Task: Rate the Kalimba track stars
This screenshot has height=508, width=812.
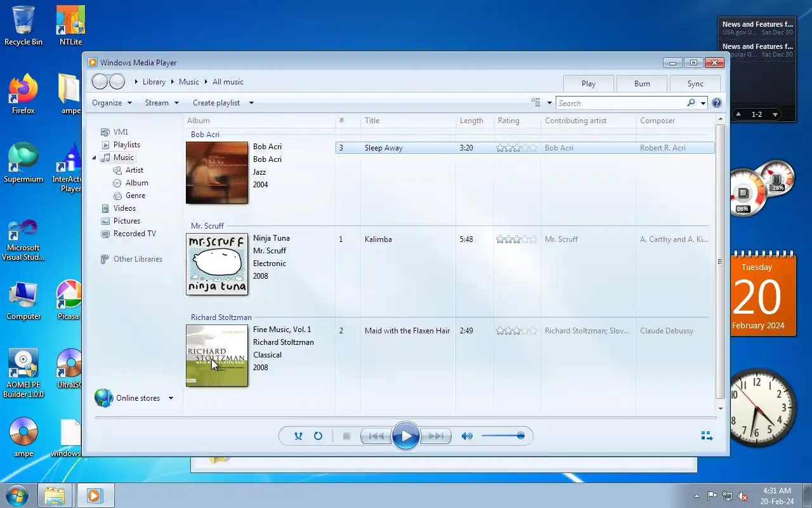Action: (516, 239)
